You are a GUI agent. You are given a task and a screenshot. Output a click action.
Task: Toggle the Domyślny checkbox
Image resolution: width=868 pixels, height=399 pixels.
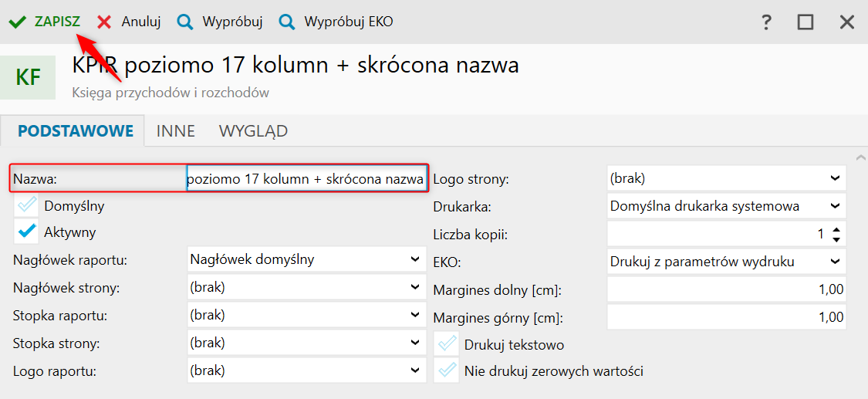[x=28, y=206]
